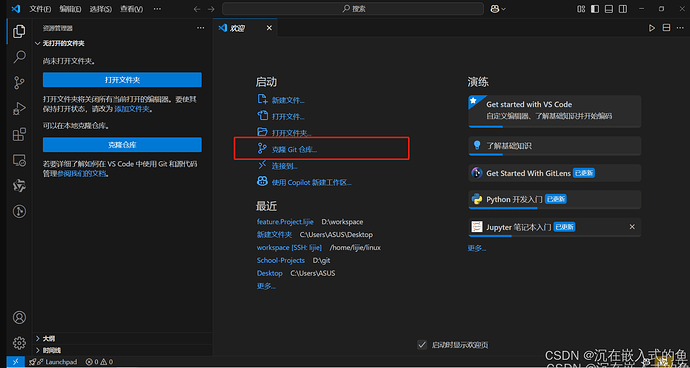This screenshot has width=690, height=368.
Task: Click the blue 克隆仓库 button
Action: pyautogui.click(x=122, y=145)
